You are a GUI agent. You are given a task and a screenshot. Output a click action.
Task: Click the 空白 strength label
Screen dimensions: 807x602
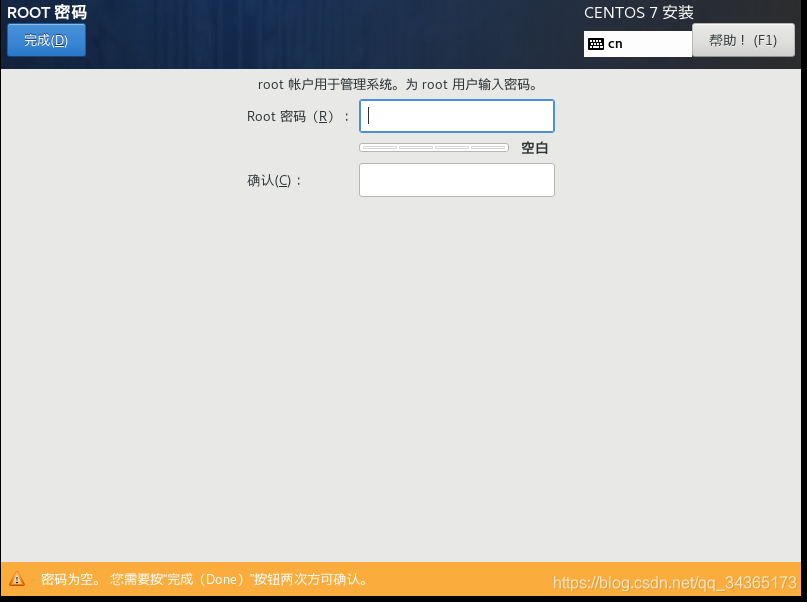pos(535,148)
